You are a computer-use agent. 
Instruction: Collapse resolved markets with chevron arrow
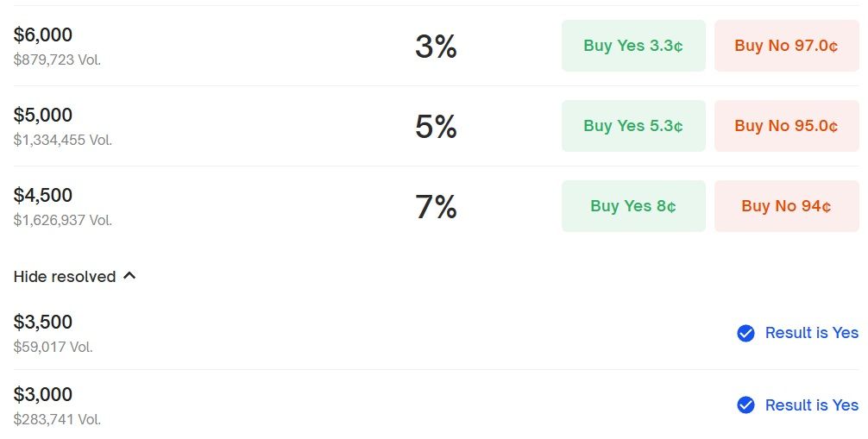pyautogui.click(x=129, y=276)
